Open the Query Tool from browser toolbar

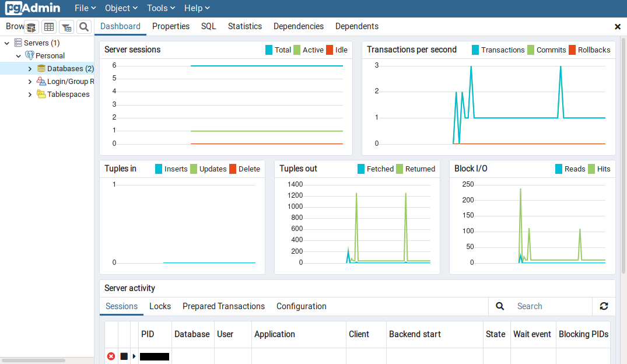31,27
